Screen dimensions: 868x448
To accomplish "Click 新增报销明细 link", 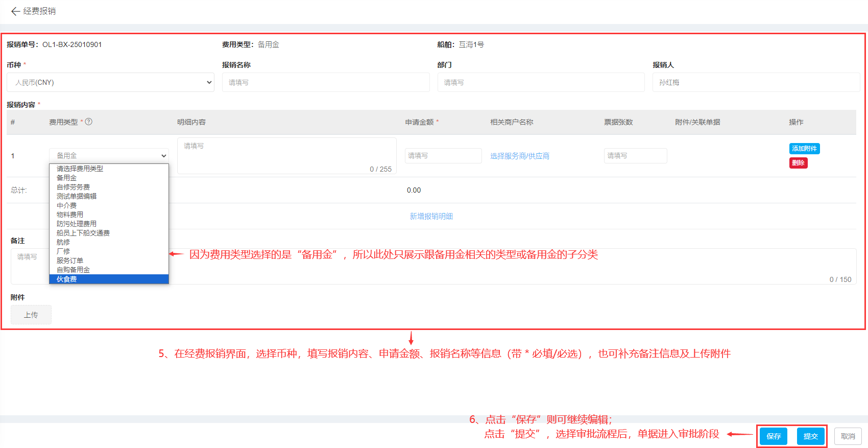I will pyautogui.click(x=431, y=216).
